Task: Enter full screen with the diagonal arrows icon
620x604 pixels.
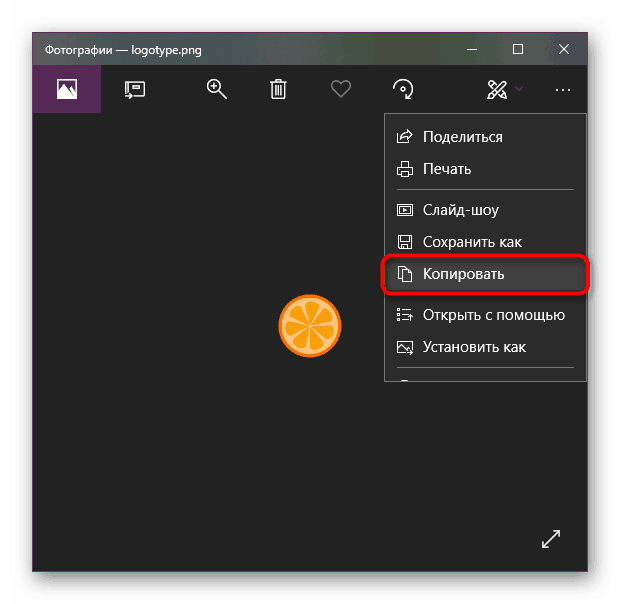Action: (x=551, y=538)
